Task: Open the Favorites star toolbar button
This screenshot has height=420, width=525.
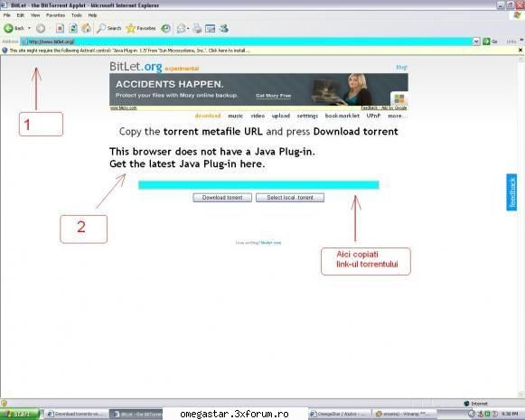Action: 141,28
